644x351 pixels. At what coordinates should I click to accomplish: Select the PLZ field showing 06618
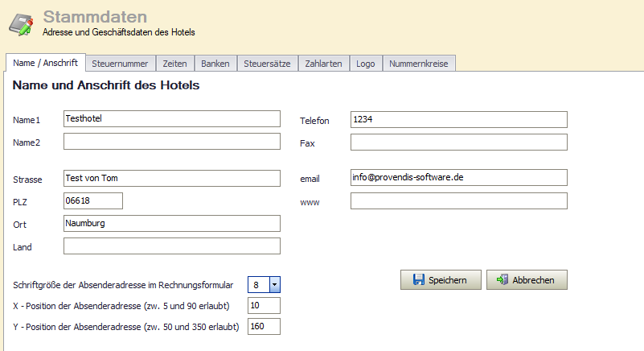92,200
